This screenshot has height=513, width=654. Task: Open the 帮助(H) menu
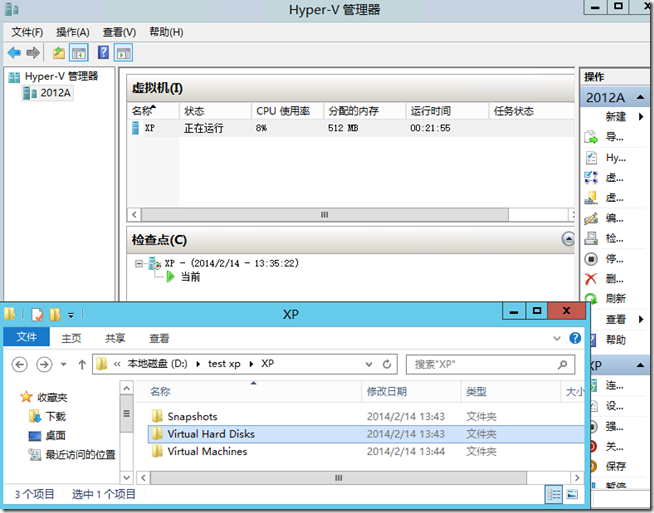pyautogui.click(x=166, y=32)
